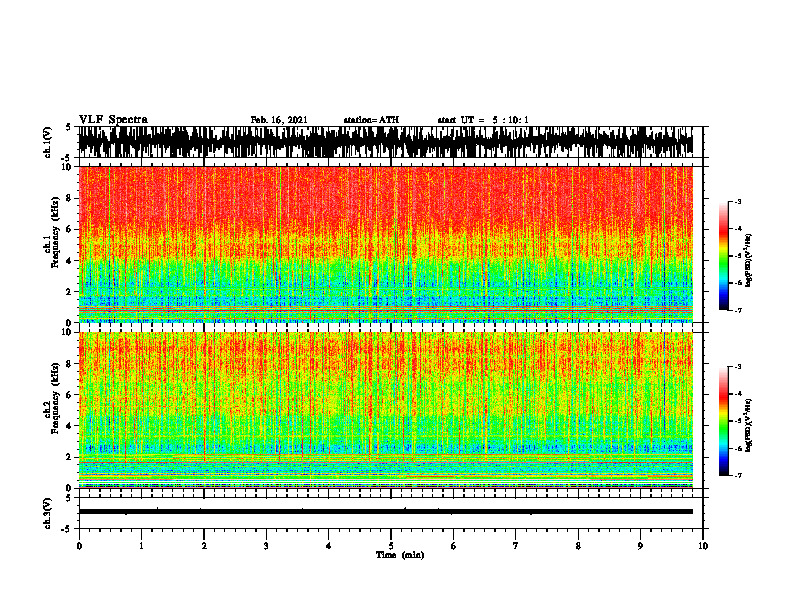Click the "4" kHz tick on ch.1 axis
792x612 pixels.
[x=69, y=261]
